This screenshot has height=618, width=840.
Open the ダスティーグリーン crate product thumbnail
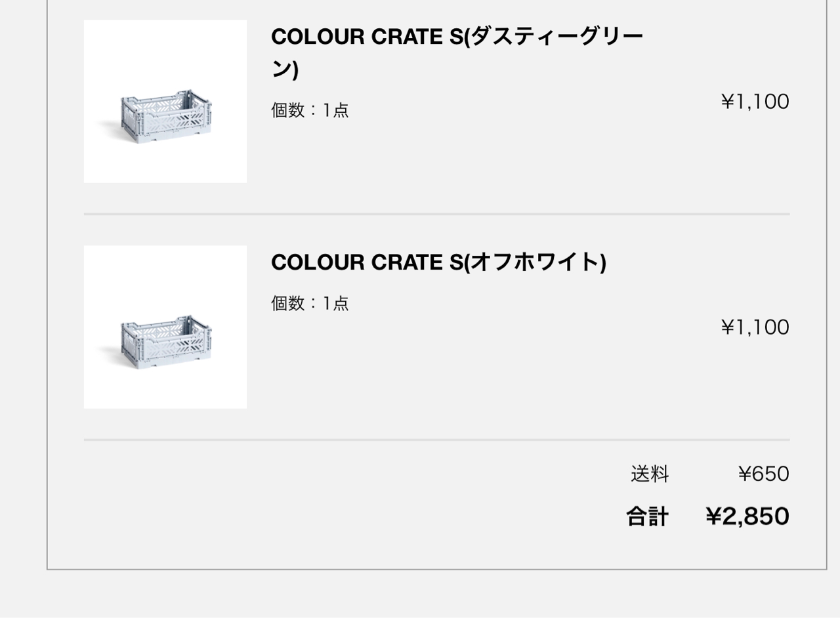[165, 102]
